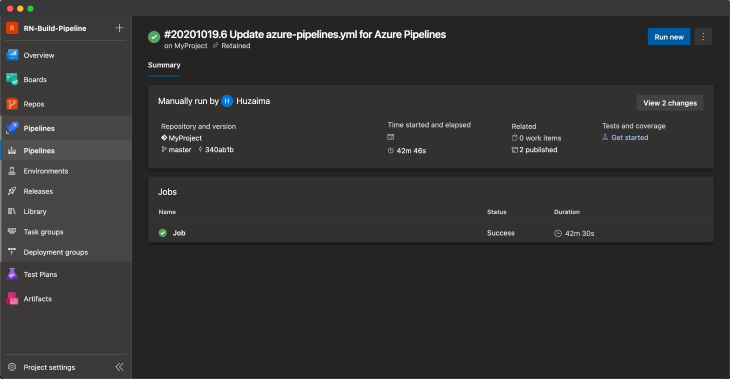
Task: Click the Pipelines sub-item icon
Action: [x=12, y=150]
